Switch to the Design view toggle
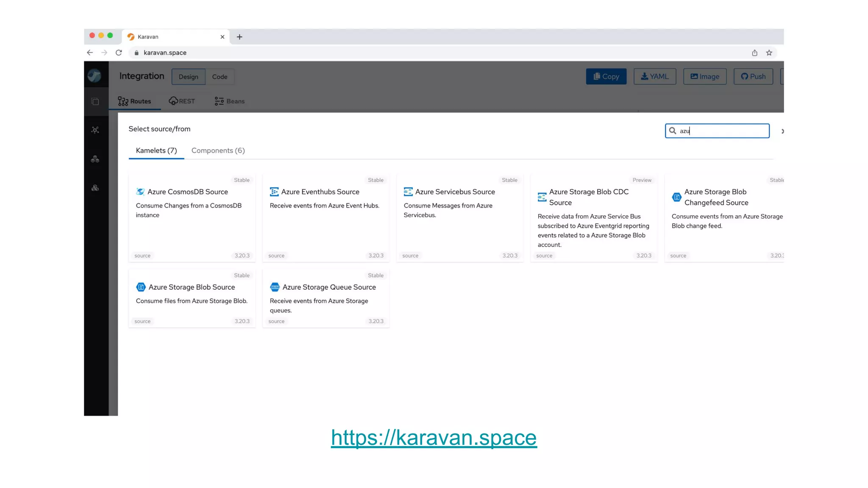 coord(188,77)
